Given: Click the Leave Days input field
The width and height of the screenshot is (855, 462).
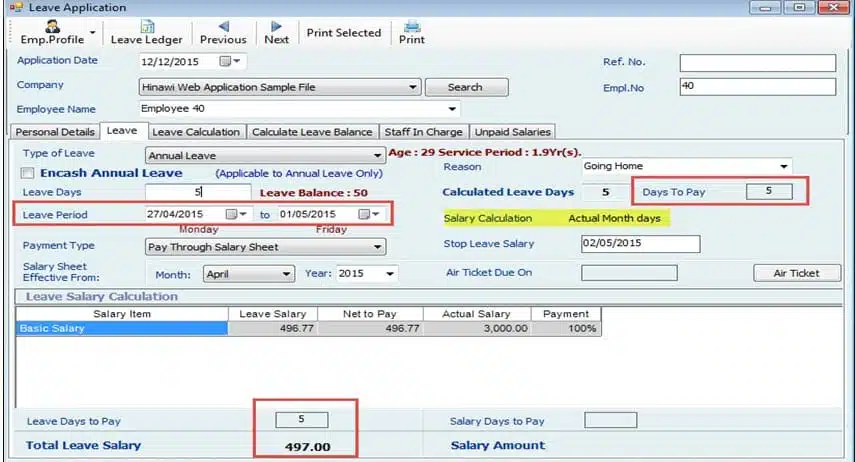Looking at the screenshot, I should coord(197,191).
